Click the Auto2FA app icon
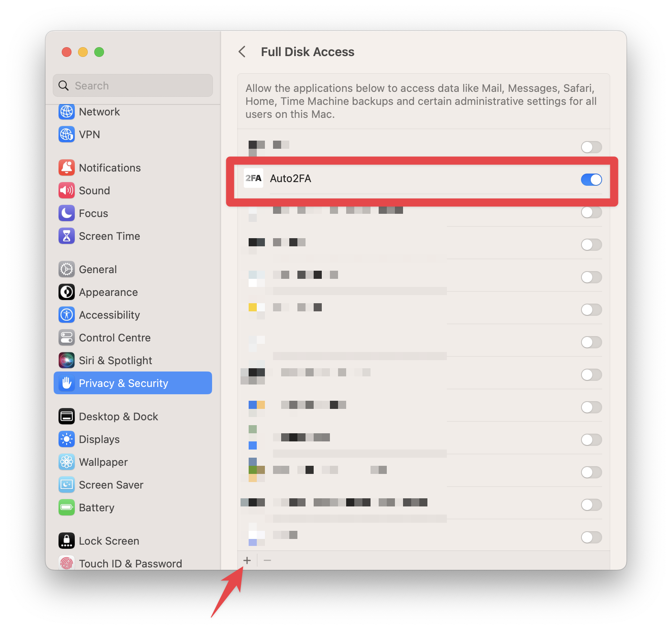 (x=254, y=178)
